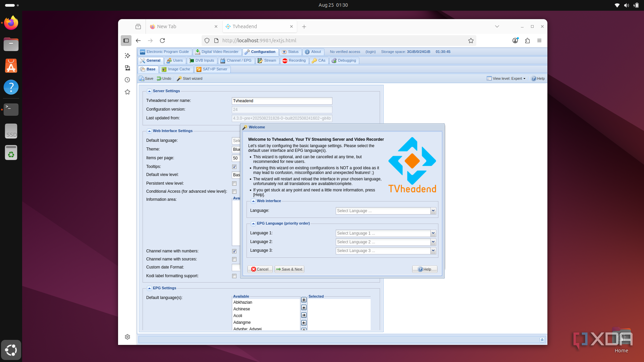Open Ubuntu Terminal from dock
Screen dimensions: 644x362
pos(11,109)
